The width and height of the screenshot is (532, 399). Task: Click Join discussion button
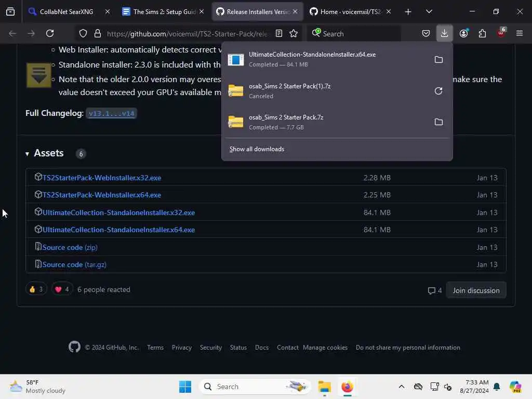point(476,290)
